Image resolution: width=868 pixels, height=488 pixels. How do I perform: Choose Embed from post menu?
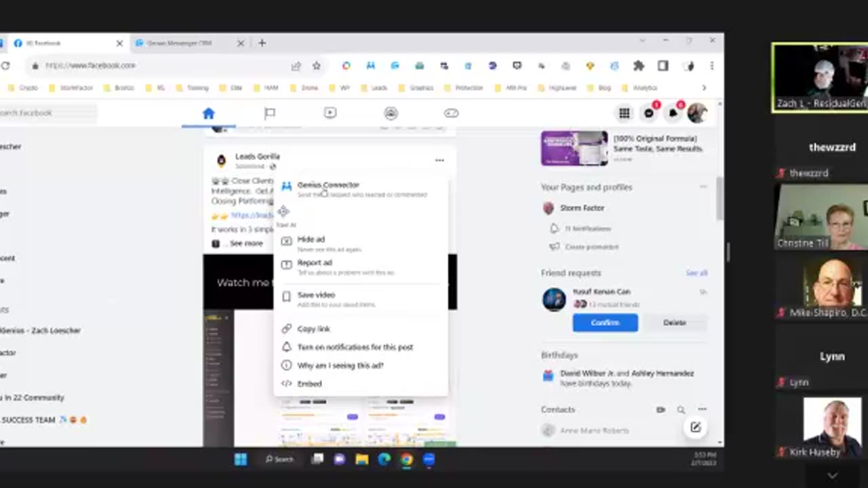[361, 384]
